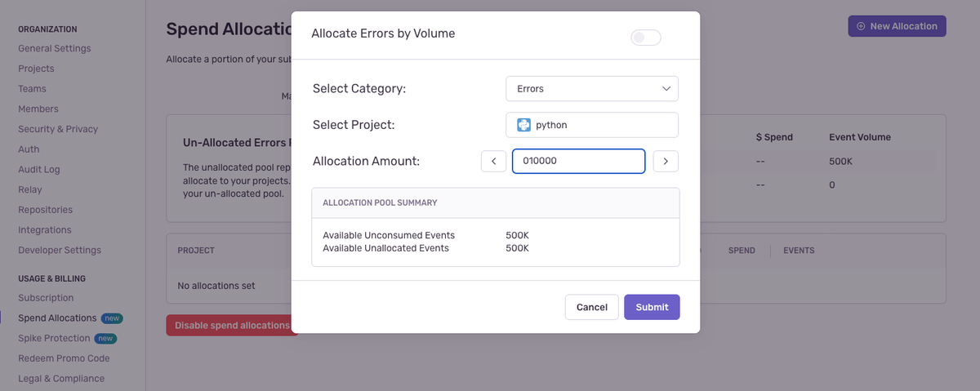The height and width of the screenshot is (391, 980).
Task: Open Developer Settings in sidebar
Action: (60, 250)
